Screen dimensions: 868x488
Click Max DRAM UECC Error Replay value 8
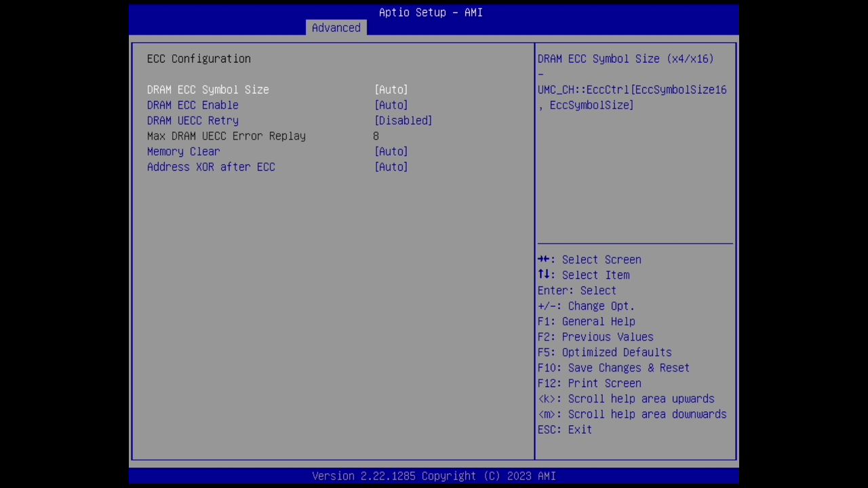point(376,136)
